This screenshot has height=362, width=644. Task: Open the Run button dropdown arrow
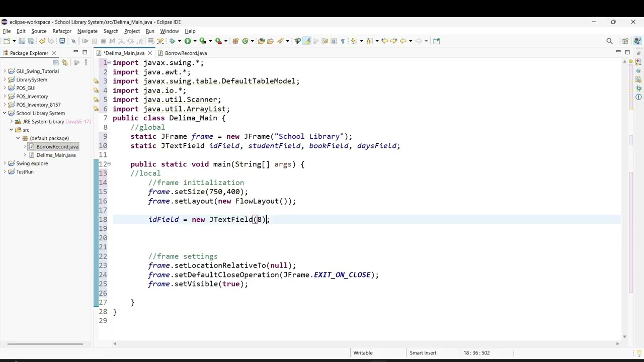[195, 41]
